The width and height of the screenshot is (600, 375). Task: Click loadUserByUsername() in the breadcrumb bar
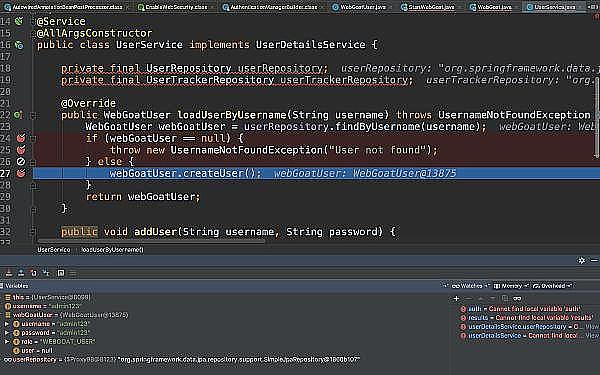click(112, 250)
